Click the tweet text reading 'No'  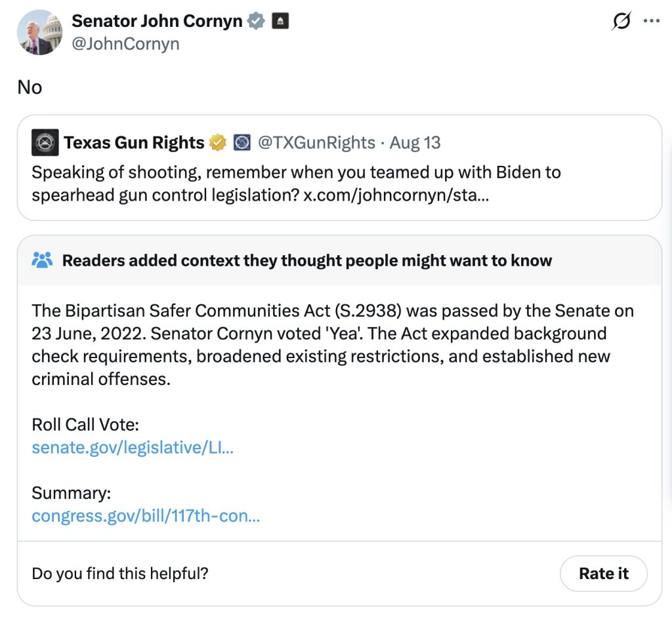click(x=30, y=87)
